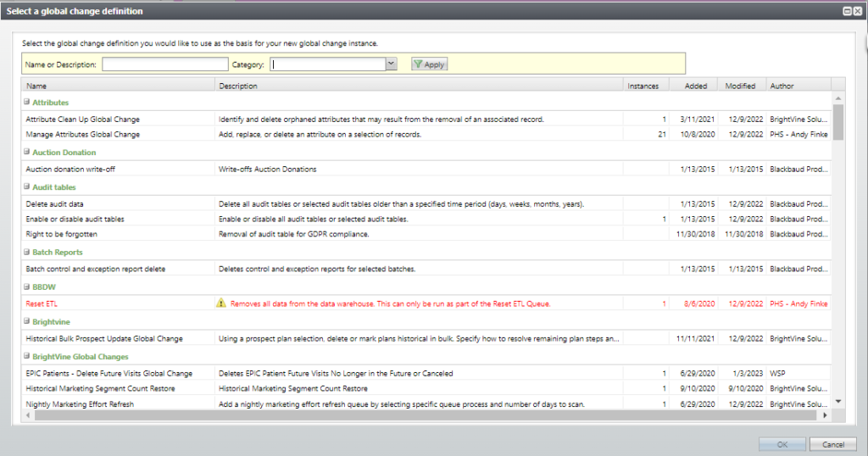
Task: Collapse the Batch Reports group icon
Action: (x=26, y=252)
